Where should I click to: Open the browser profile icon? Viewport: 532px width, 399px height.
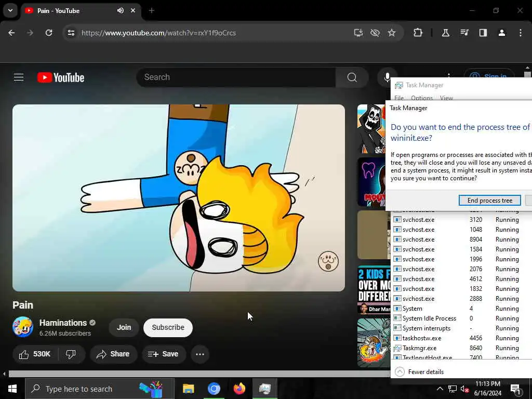502,33
